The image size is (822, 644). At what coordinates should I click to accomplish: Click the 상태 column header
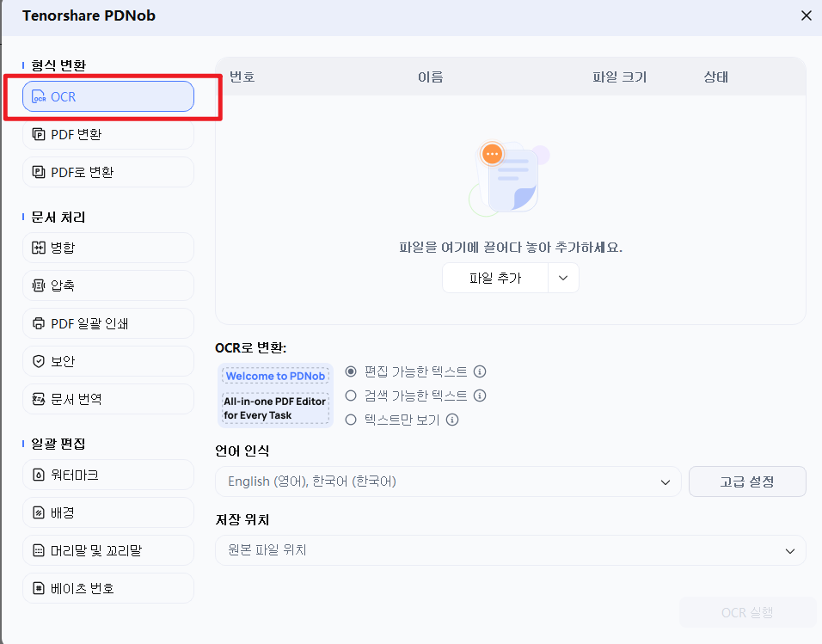pos(716,77)
